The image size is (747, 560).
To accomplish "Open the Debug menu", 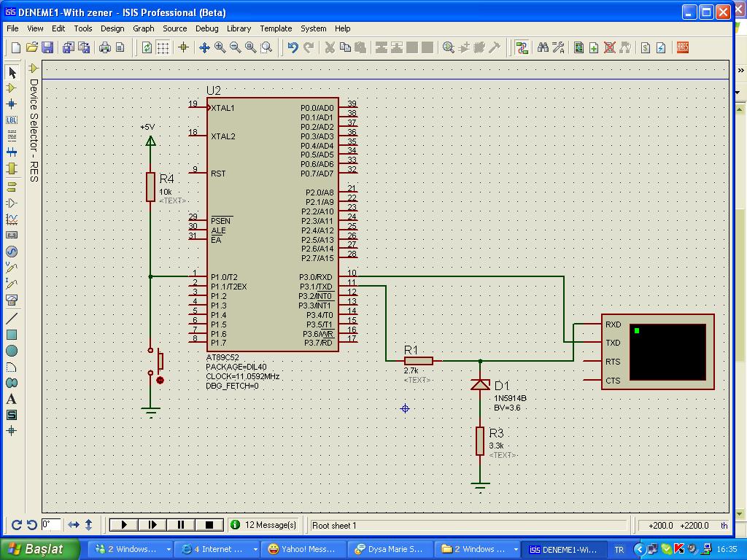I will (x=206, y=28).
